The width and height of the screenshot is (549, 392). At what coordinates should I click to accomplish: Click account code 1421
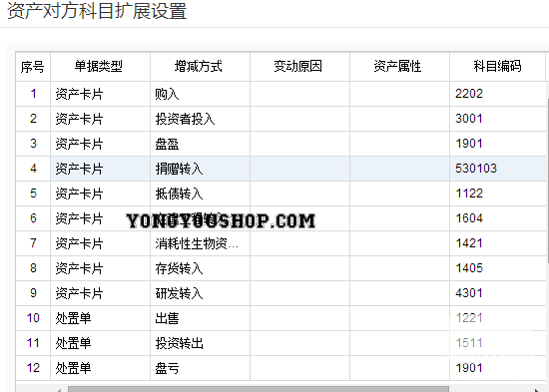469,243
